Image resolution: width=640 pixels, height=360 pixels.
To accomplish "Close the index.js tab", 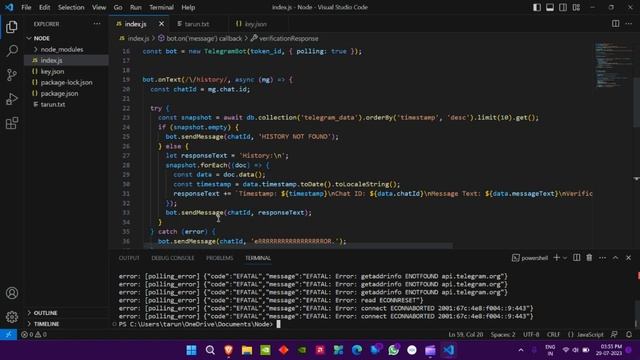I will (162, 24).
